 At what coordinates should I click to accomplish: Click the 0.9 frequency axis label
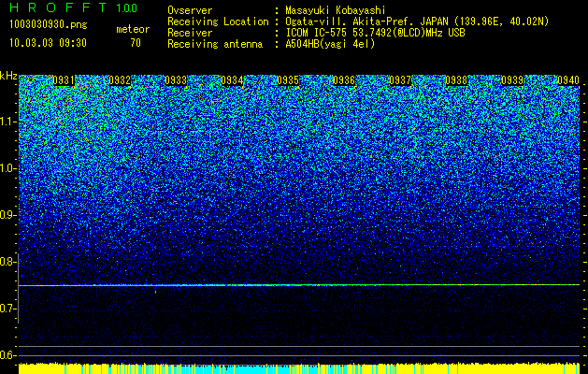pos(7,215)
